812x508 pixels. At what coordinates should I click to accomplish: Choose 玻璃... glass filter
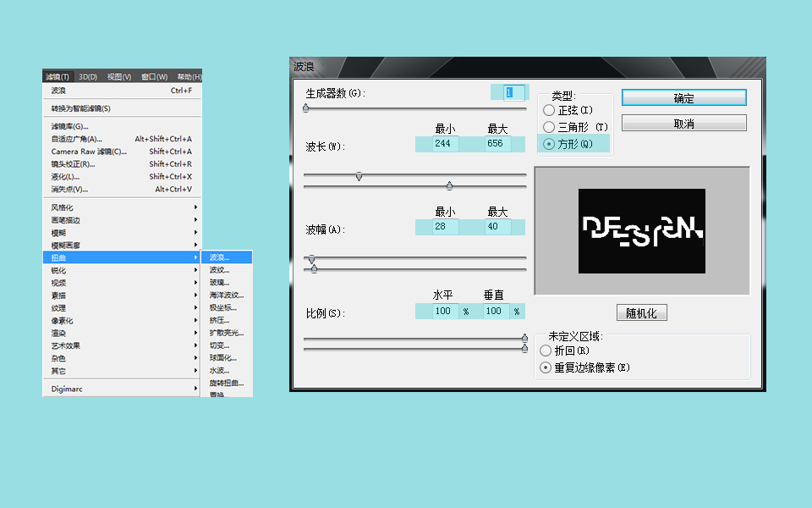point(227,283)
